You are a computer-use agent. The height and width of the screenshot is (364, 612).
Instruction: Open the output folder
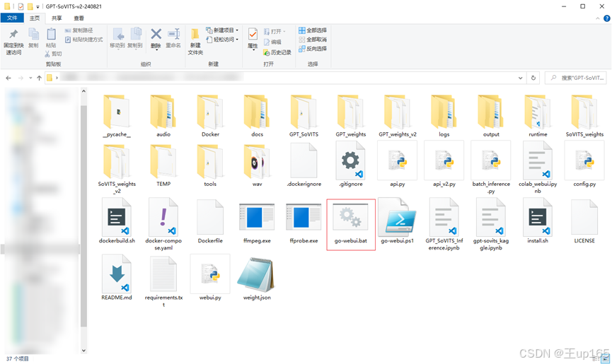point(491,116)
